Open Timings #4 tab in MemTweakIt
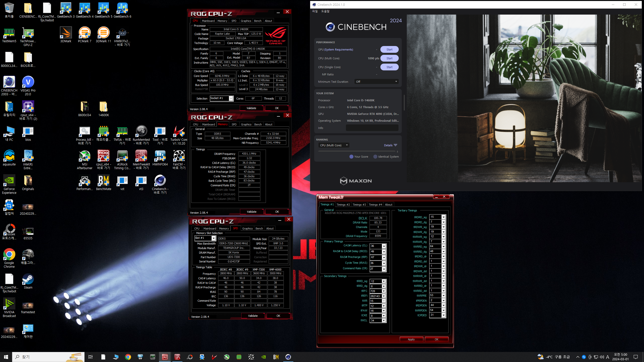Viewport: 644px width, 362px height. pos(375,205)
